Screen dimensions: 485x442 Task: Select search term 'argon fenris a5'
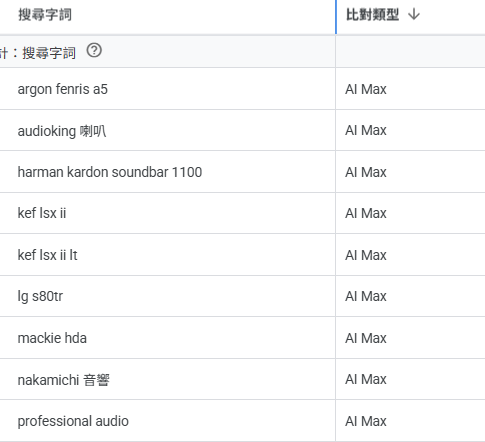point(63,89)
